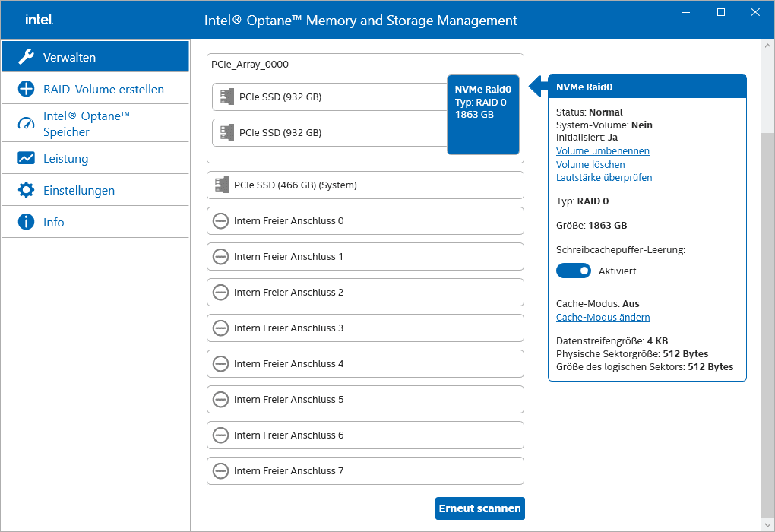This screenshot has height=532, width=775.
Task: Click the Einstellungen gear icon
Action: [26, 190]
